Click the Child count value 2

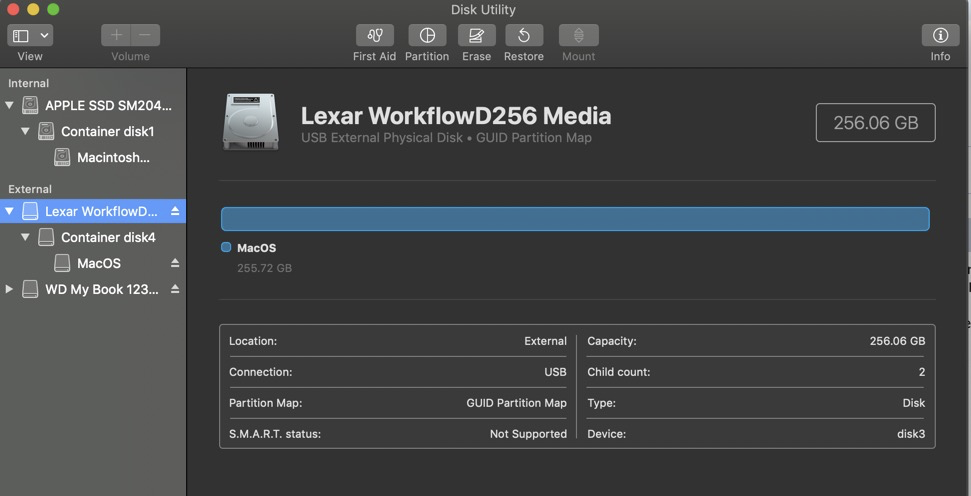(921, 372)
